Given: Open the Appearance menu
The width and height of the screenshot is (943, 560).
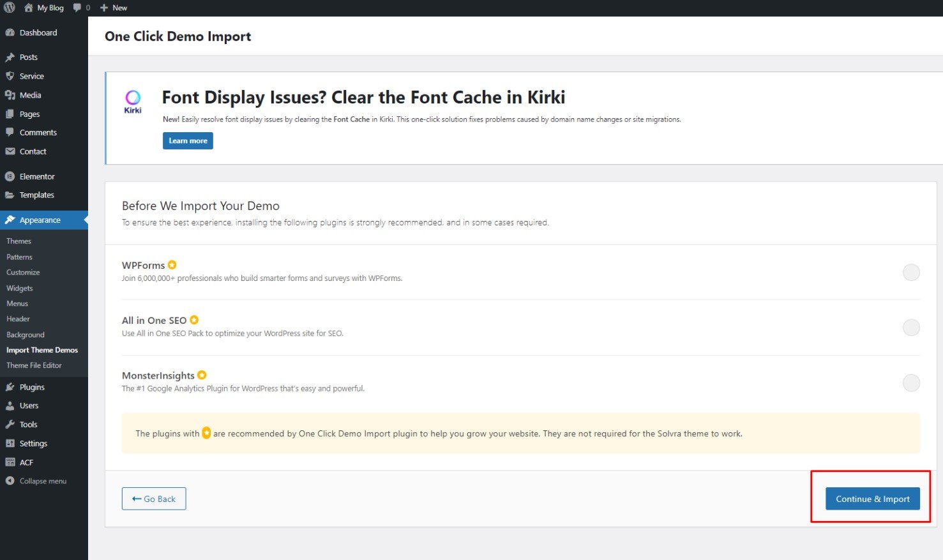Looking at the screenshot, I should pyautogui.click(x=44, y=220).
